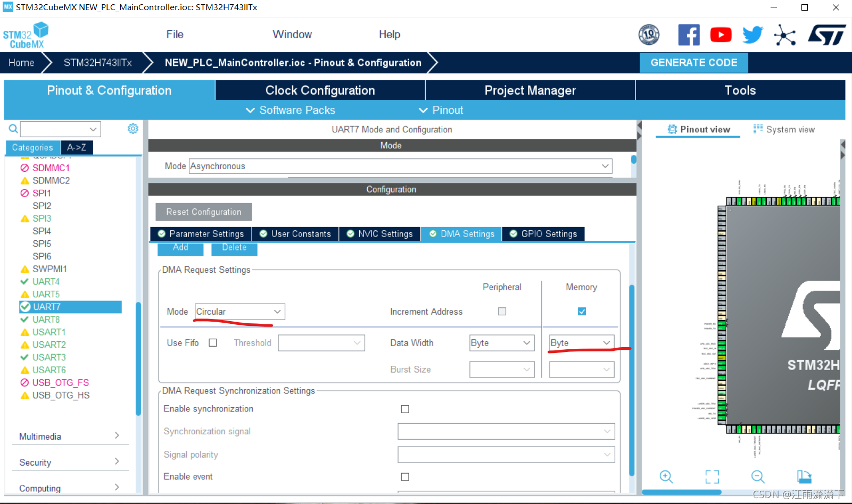Select the UART7 peripheral
The height and width of the screenshot is (504, 852).
click(x=70, y=307)
